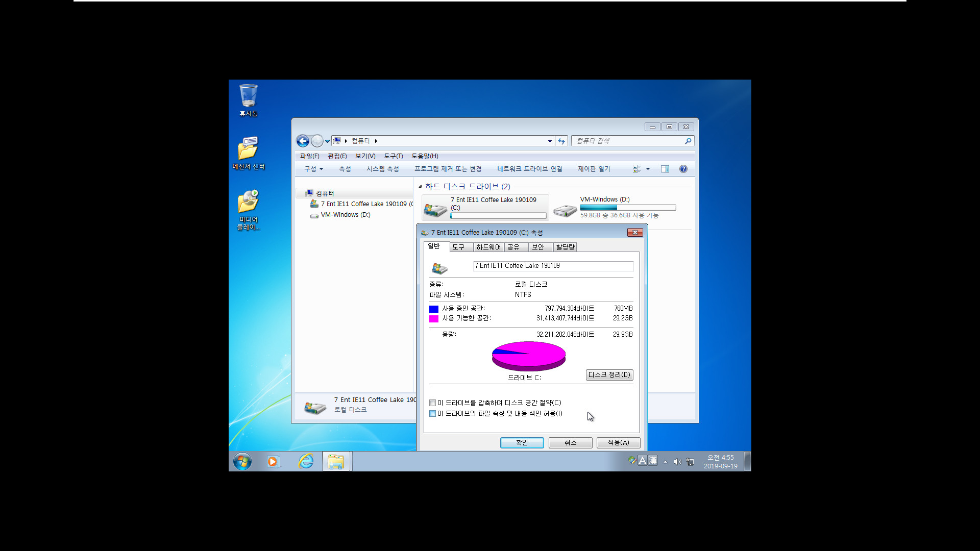This screenshot has width=980, height=551.
Task: Click the taskbar clock showing 오전 4:55
Action: coord(720,462)
